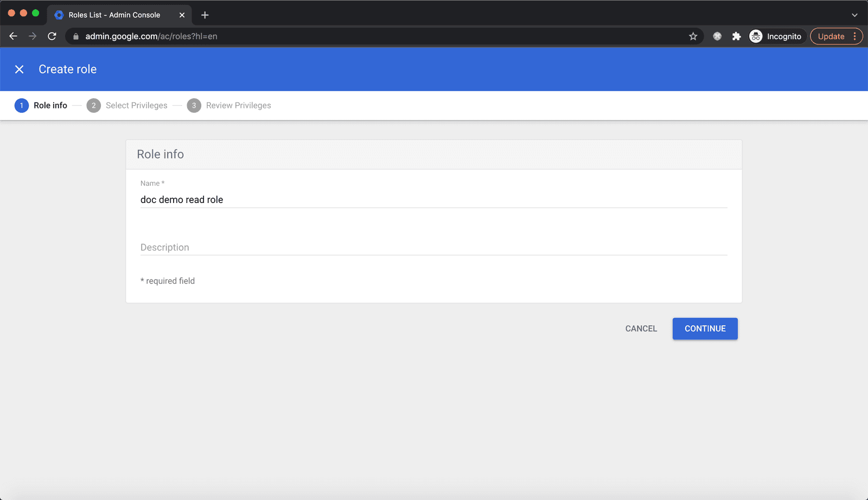Close the Create role dialog with X
Viewport: 868px width, 500px height.
pos(19,69)
